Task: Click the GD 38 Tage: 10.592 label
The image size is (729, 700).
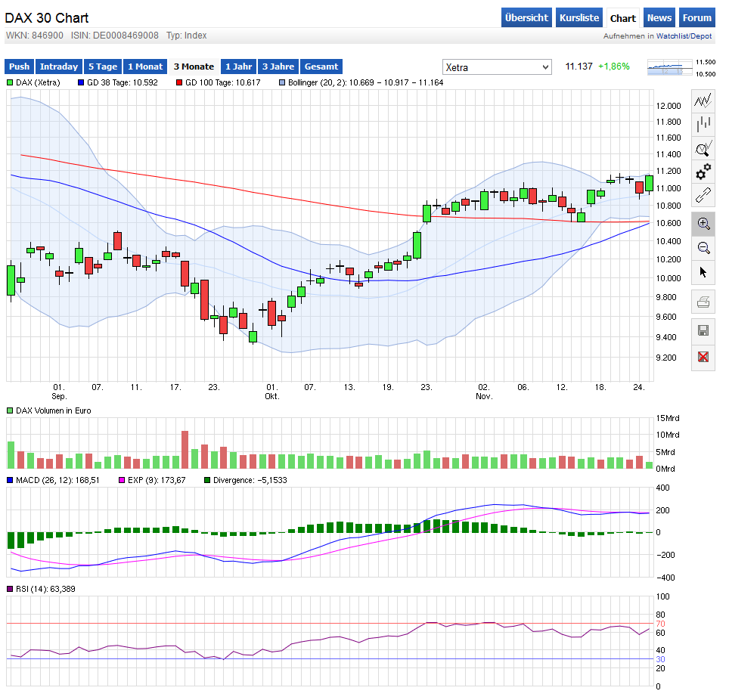Action: pyautogui.click(x=123, y=82)
